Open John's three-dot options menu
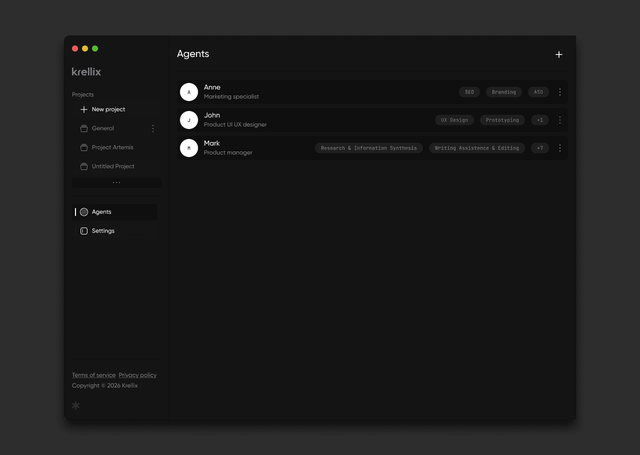Viewport: 640px width, 455px height. tap(560, 120)
